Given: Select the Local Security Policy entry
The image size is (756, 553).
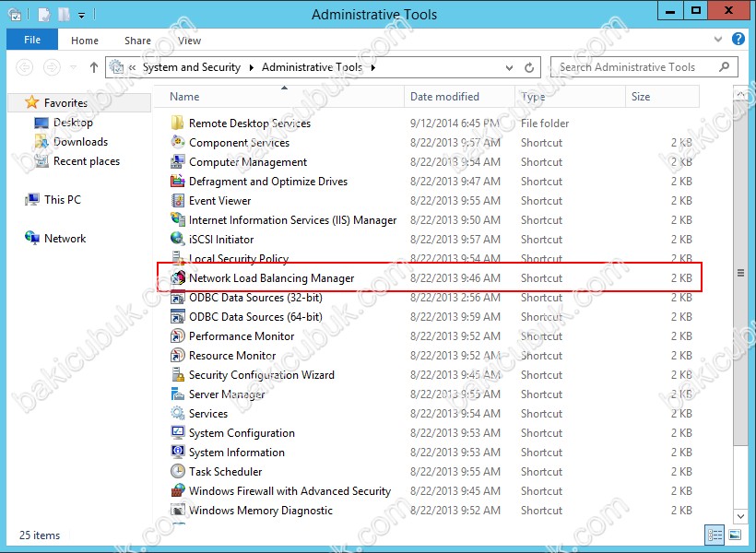Looking at the screenshot, I should click(238, 258).
